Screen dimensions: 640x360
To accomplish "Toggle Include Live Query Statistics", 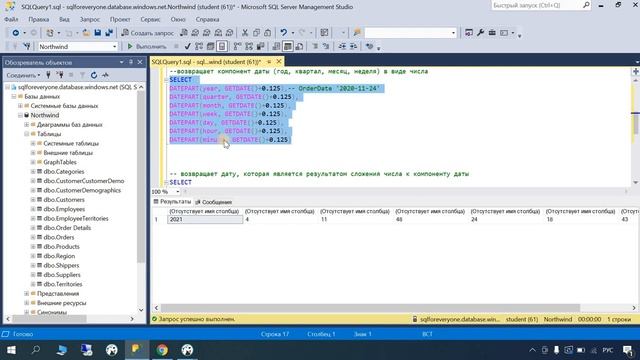I will tap(249, 47).
